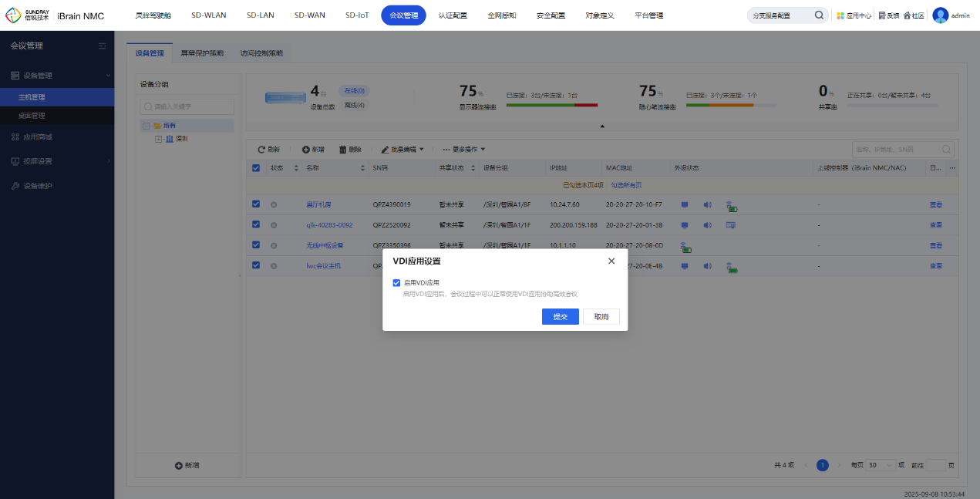Open the 批量编辑 dropdown
This screenshot has height=499, width=980.
(x=402, y=149)
